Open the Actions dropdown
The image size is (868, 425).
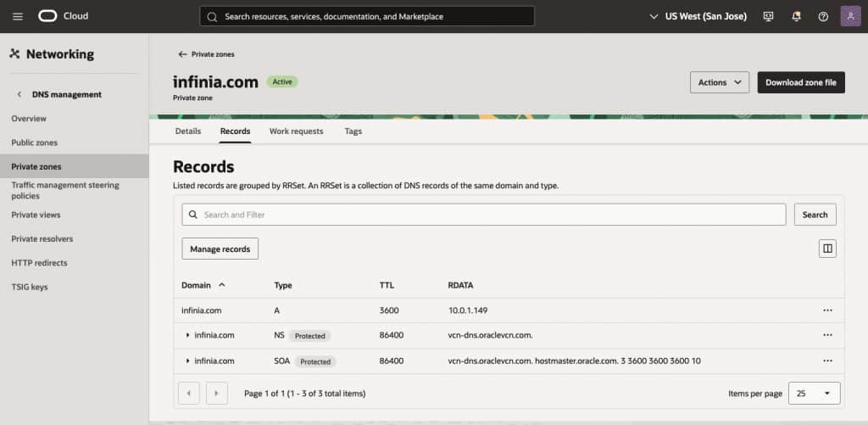click(x=719, y=82)
